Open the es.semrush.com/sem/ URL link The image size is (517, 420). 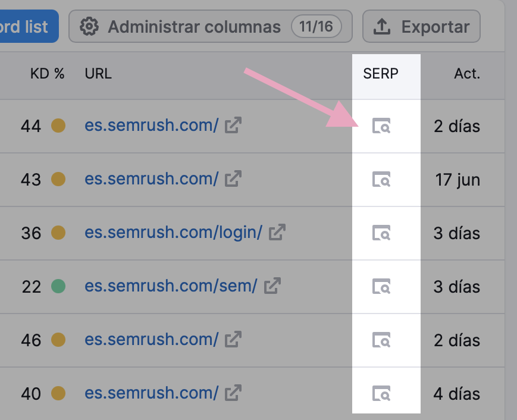click(x=171, y=286)
